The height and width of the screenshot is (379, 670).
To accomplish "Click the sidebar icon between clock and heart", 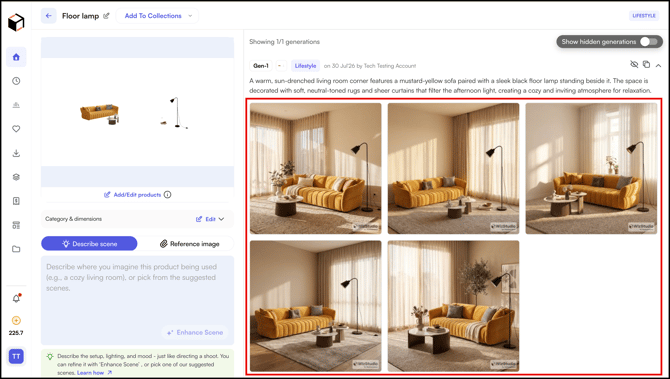I will [16, 105].
